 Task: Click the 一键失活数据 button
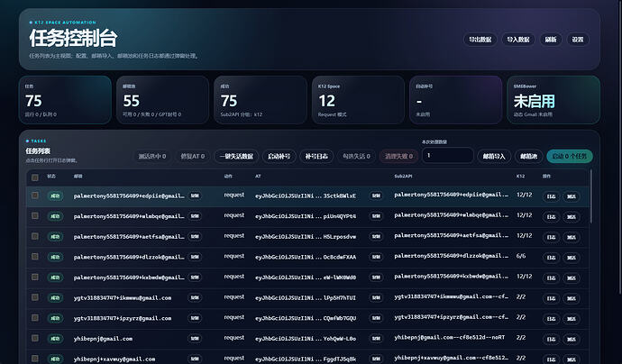(236, 156)
